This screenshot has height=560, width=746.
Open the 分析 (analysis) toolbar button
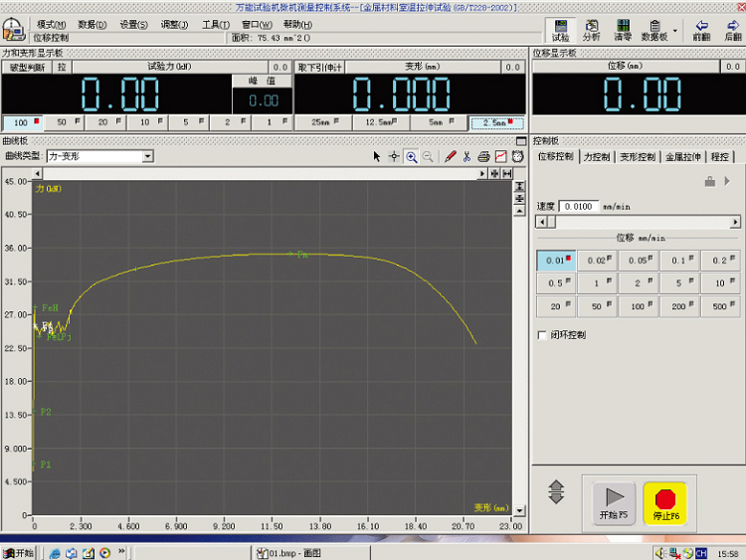click(x=592, y=30)
